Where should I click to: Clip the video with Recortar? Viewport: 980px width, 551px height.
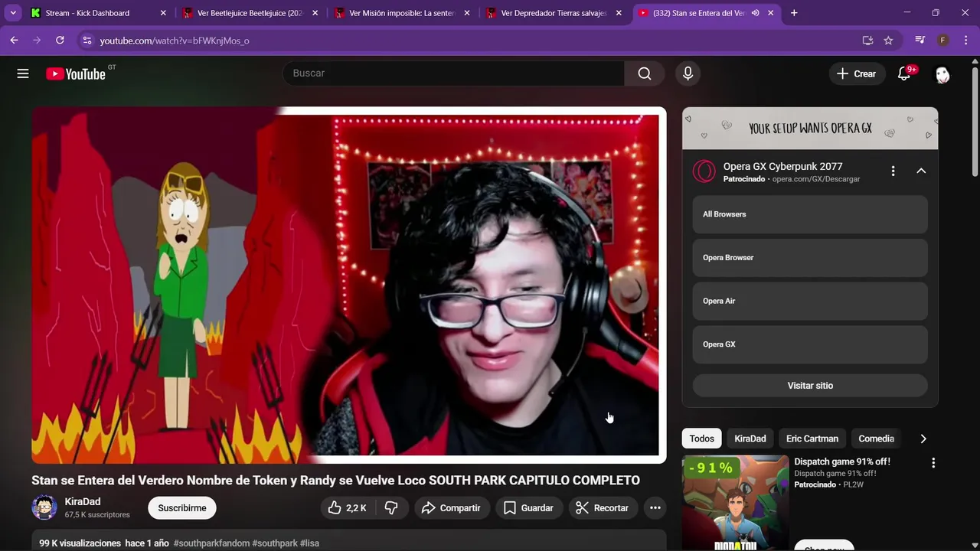tap(603, 508)
